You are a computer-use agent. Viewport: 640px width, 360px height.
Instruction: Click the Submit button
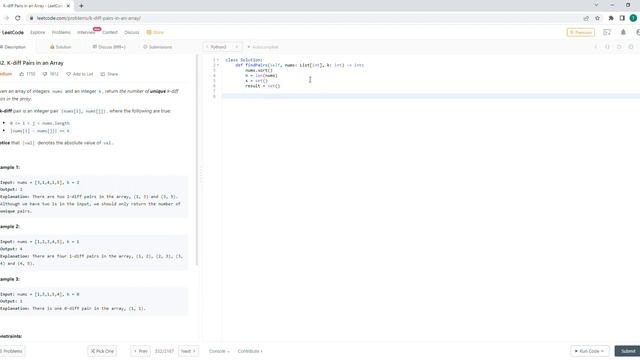tap(628, 351)
